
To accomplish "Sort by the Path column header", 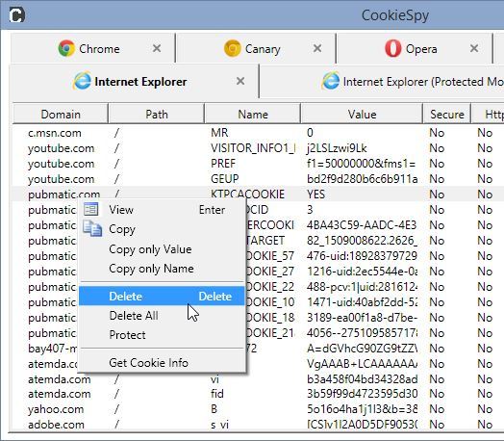I will (157, 115).
